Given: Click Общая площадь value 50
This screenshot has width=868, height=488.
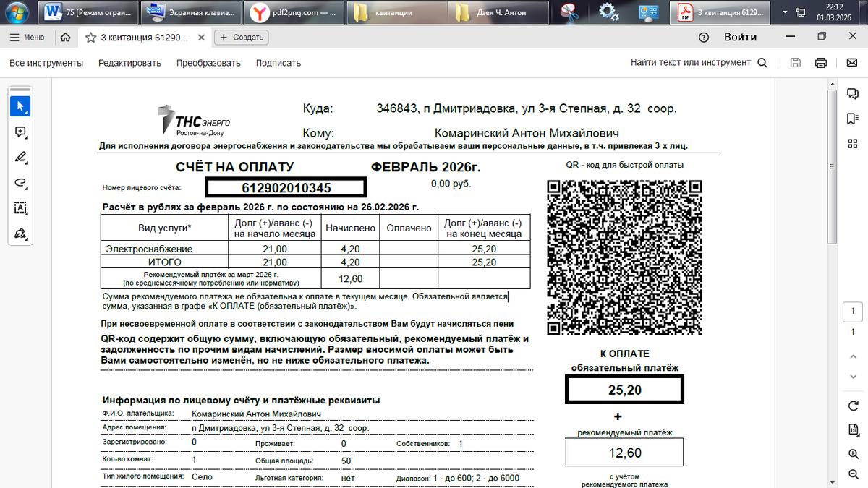Looking at the screenshot, I should (x=346, y=461).
